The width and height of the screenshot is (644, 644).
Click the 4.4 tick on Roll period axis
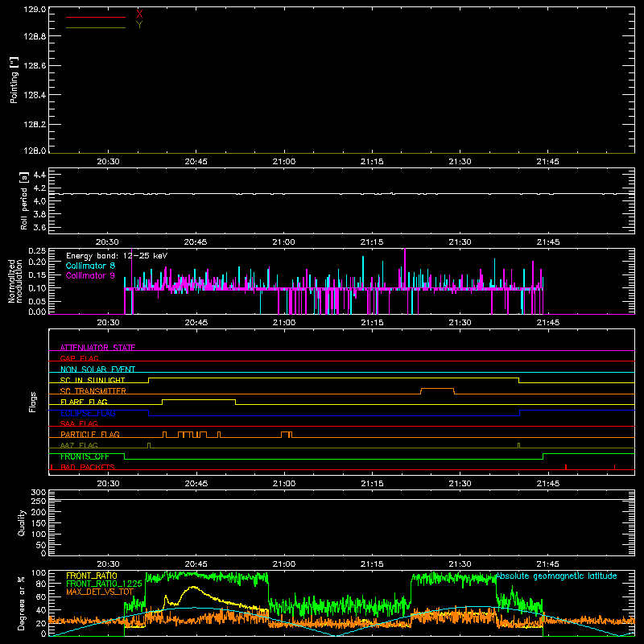pyautogui.click(x=39, y=175)
